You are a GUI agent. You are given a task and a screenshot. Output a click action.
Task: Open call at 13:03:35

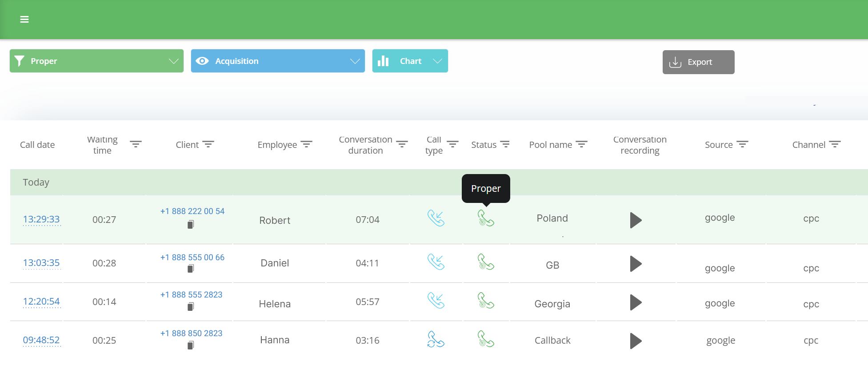41,263
